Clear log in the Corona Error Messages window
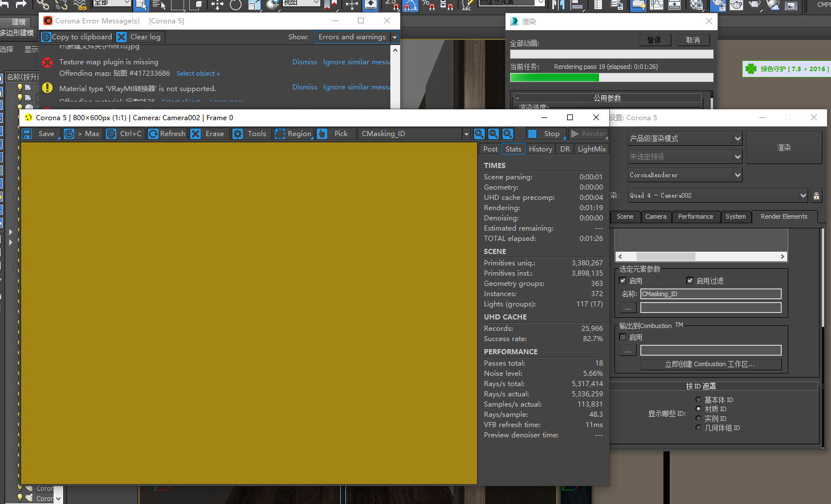 coord(139,37)
